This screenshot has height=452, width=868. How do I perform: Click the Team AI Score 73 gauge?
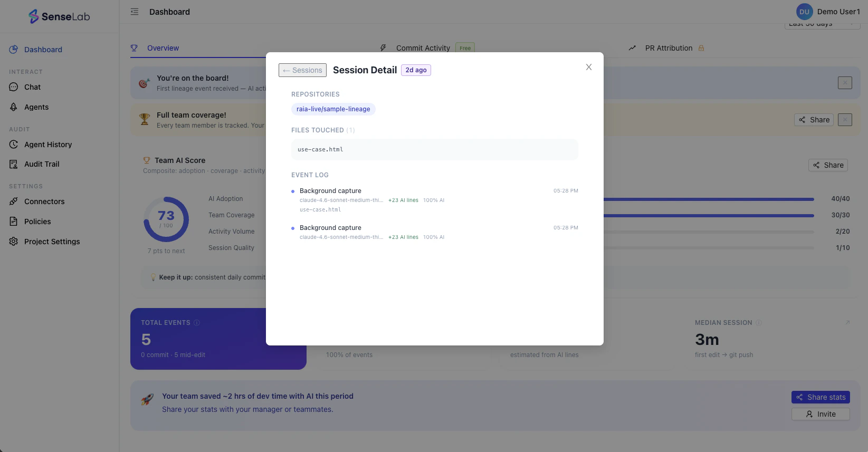click(166, 219)
